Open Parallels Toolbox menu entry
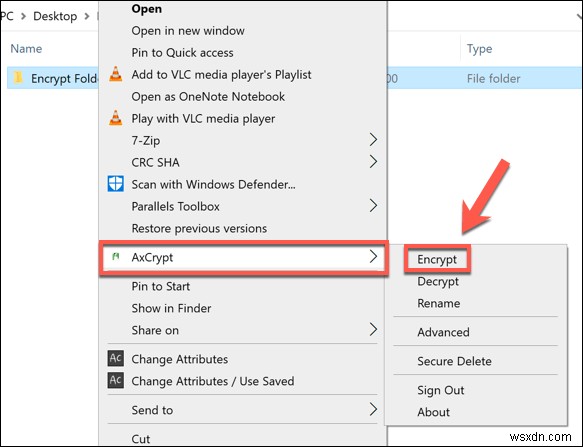 click(175, 206)
